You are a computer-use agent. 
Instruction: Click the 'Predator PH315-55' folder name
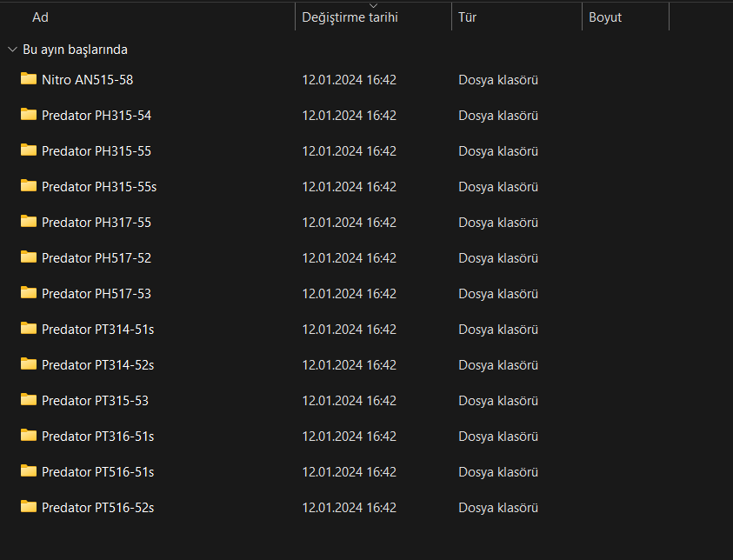[x=97, y=151]
